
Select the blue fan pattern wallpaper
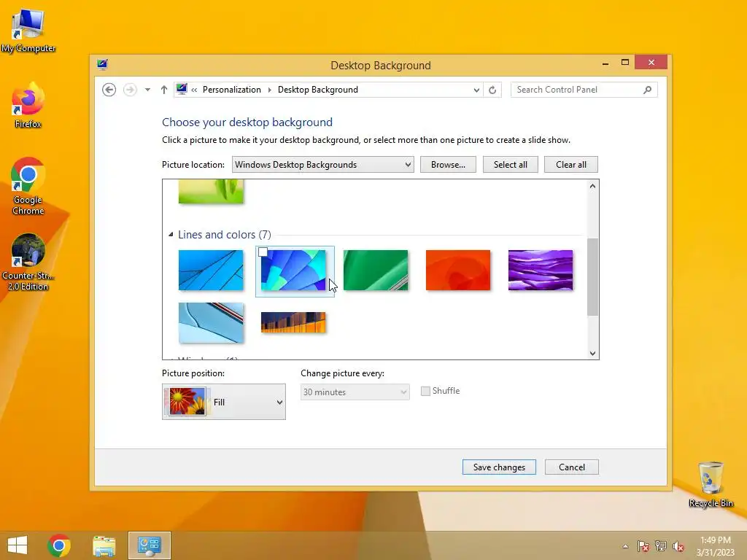(x=293, y=270)
